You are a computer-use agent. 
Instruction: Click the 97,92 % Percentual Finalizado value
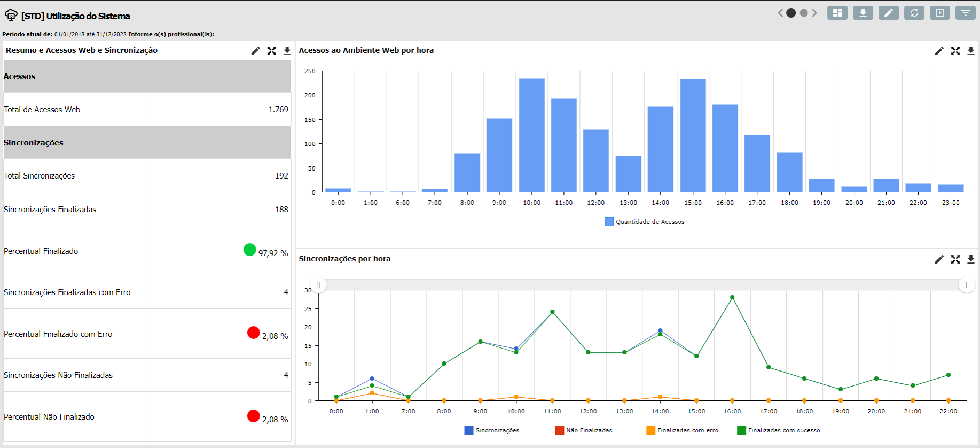[x=273, y=253]
